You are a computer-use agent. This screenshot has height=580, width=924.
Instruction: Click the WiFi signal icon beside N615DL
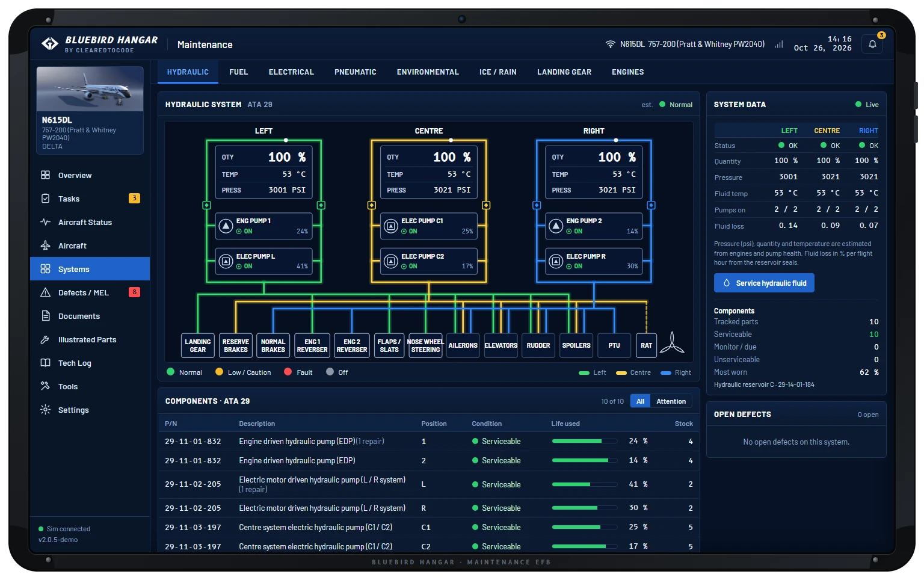point(610,45)
